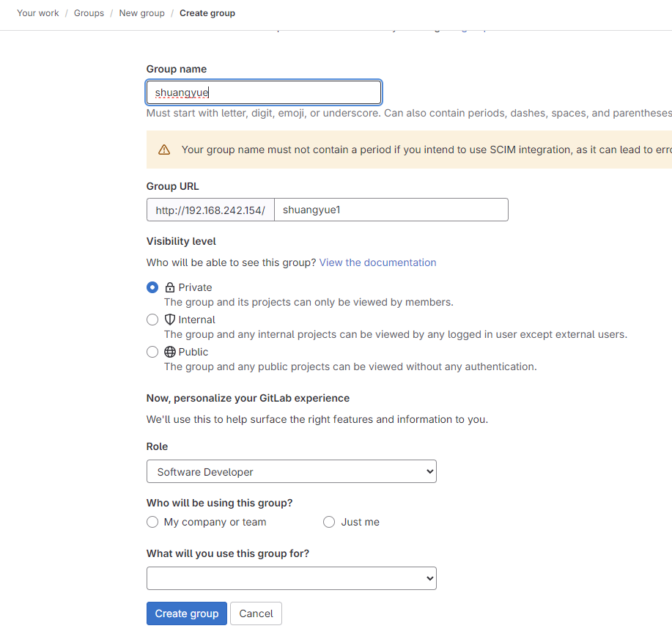Focus the Group URL field containing shuangyue1
672x634 pixels.
[x=391, y=210]
